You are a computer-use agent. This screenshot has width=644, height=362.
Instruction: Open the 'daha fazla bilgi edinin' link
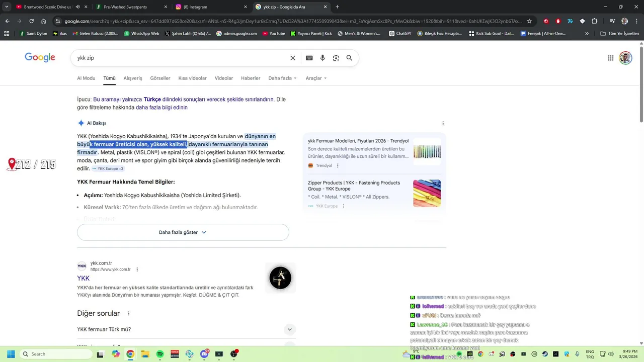pyautogui.click(x=162, y=108)
